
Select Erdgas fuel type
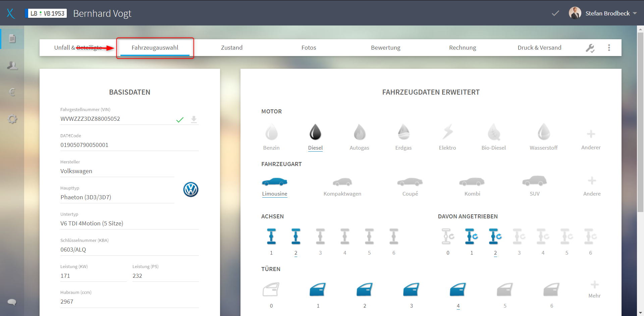point(404,137)
